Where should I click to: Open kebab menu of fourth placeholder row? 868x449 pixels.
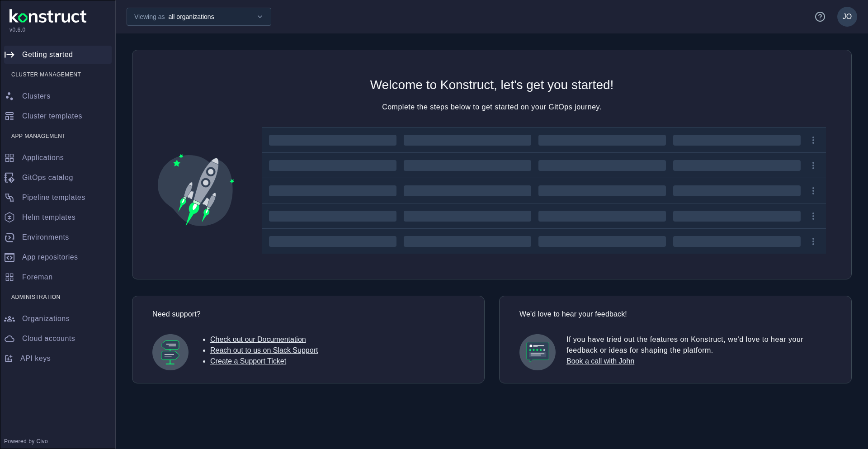point(813,216)
